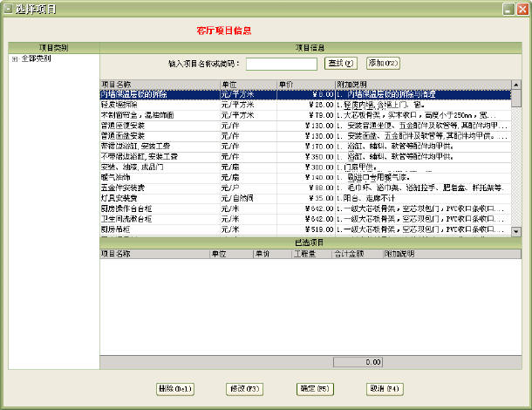Confirm with the 确定 (F5) button
The image size is (532, 410).
click(x=314, y=388)
